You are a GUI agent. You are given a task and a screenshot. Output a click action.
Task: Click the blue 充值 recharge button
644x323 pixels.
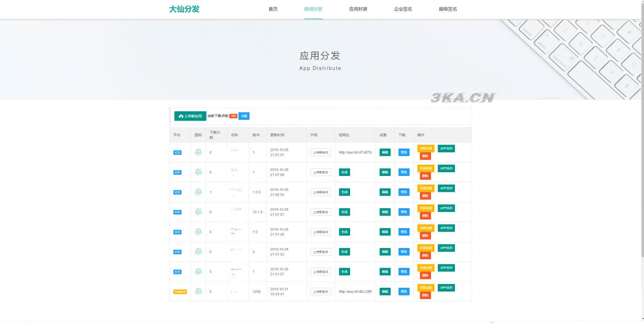click(244, 116)
